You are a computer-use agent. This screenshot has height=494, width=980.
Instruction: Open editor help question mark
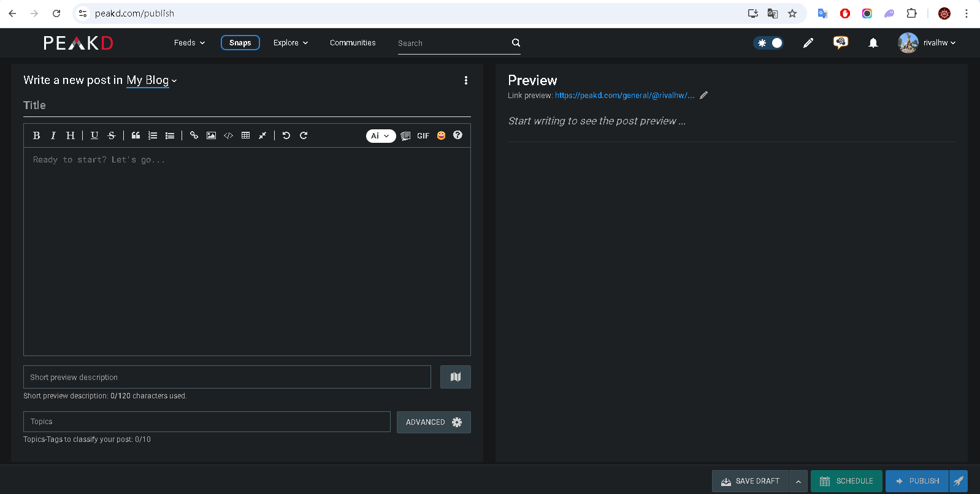(457, 135)
